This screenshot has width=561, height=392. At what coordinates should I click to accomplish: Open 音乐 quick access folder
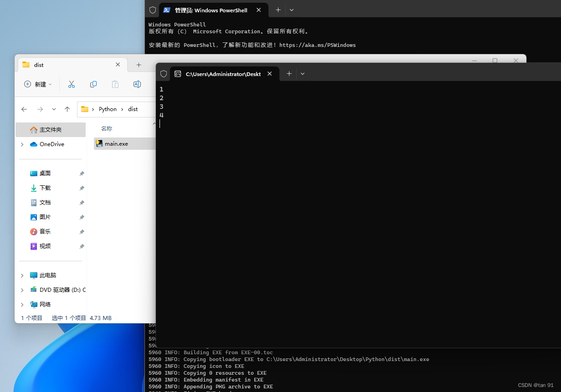coord(45,232)
